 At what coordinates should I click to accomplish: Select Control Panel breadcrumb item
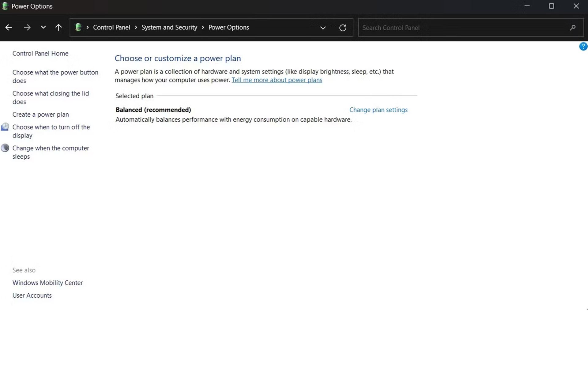coord(111,28)
